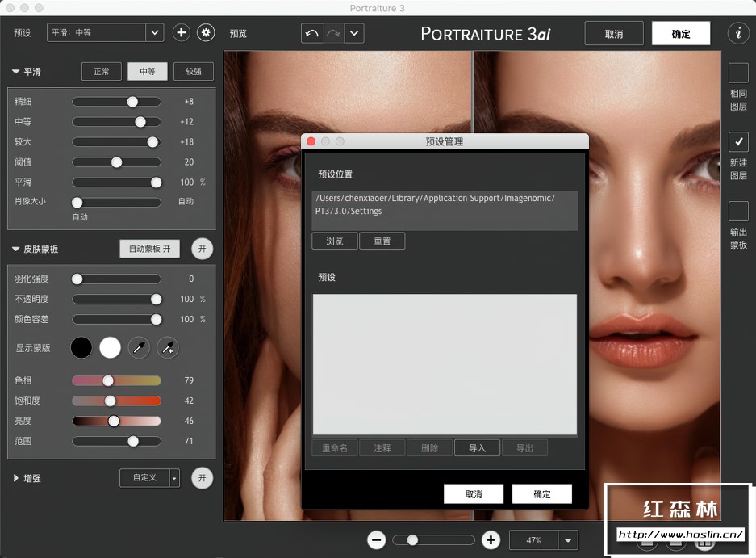Open preset settings gear icon

(207, 32)
